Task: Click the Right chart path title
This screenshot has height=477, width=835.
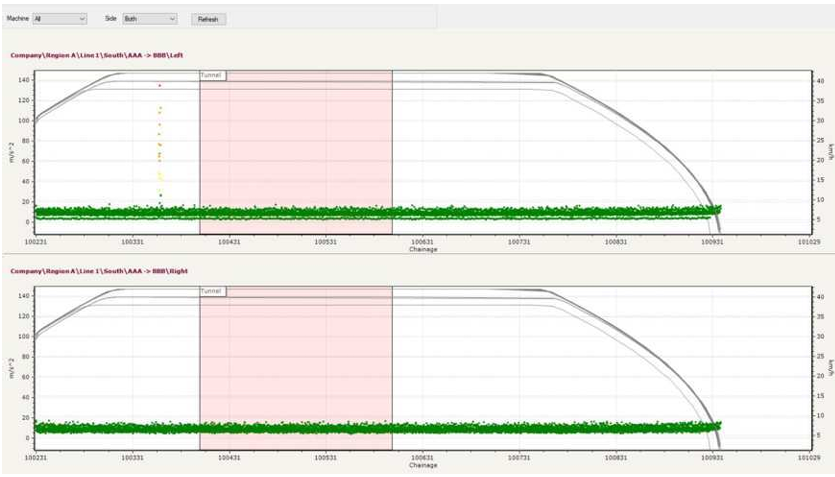Action: pos(98,271)
